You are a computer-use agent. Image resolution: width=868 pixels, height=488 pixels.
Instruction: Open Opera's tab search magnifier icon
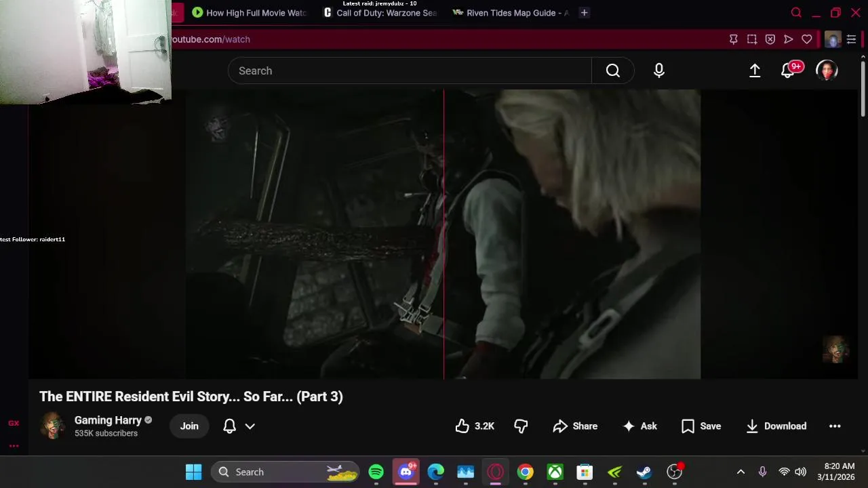(x=797, y=13)
